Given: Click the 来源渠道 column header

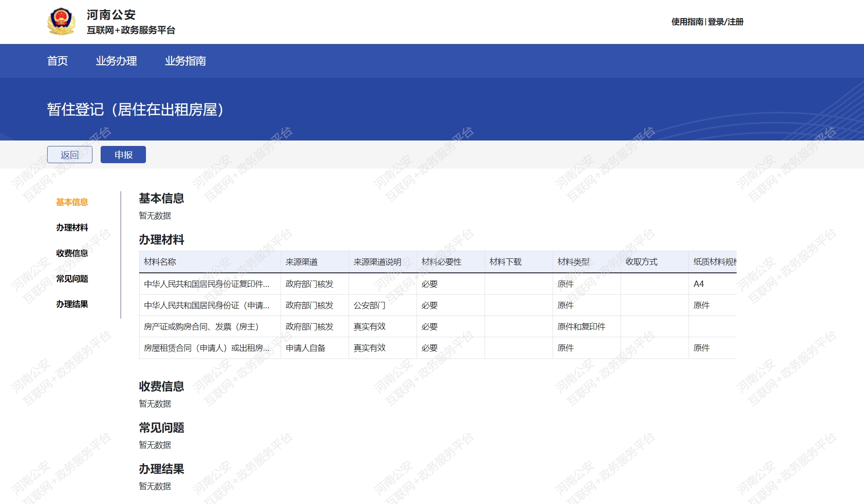Looking at the screenshot, I should point(301,262).
